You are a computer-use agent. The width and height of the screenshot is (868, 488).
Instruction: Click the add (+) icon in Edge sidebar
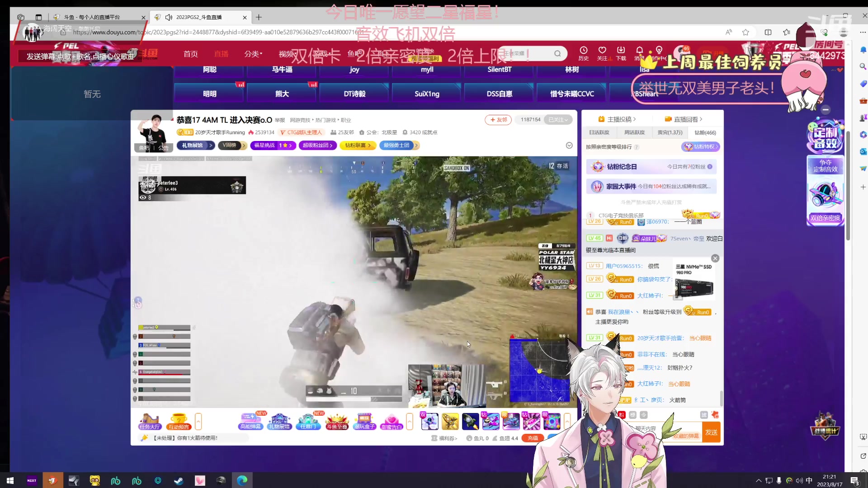(863, 187)
